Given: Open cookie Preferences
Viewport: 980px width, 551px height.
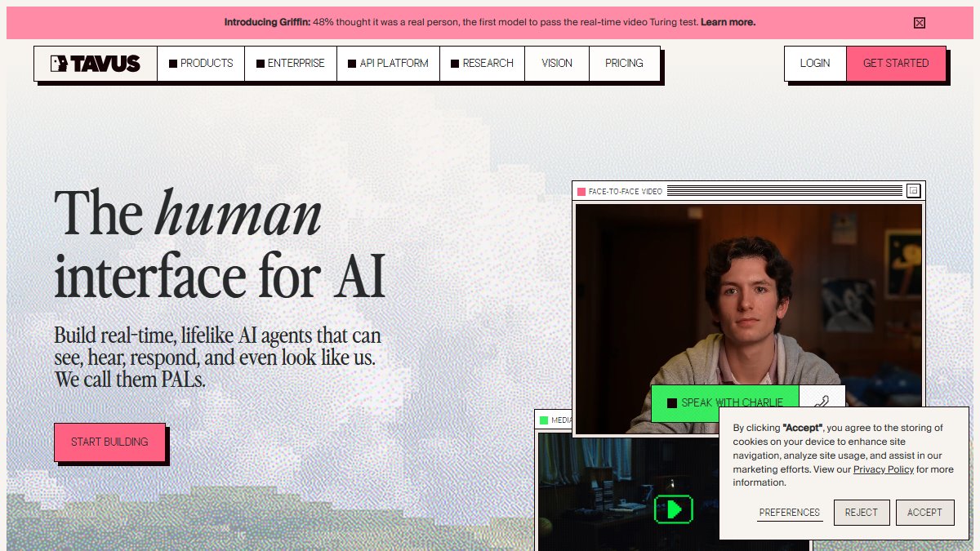Looking at the screenshot, I should (x=790, y=513).
